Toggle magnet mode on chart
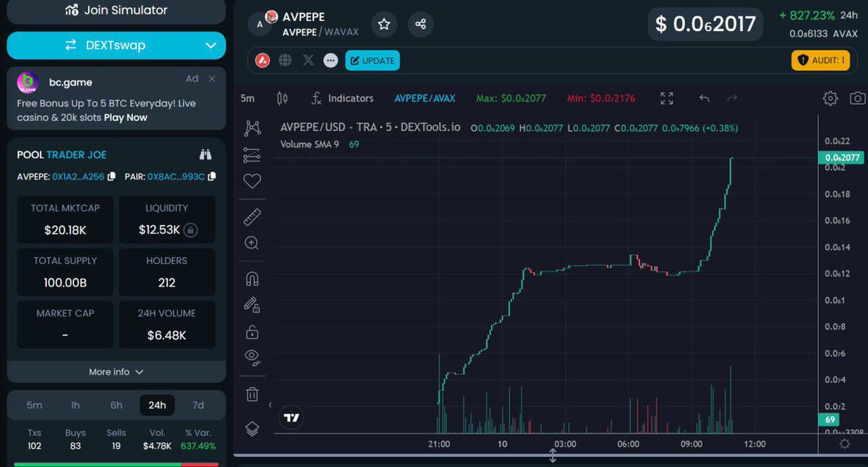Screen dimensions: 868x467 coord(252,279)
